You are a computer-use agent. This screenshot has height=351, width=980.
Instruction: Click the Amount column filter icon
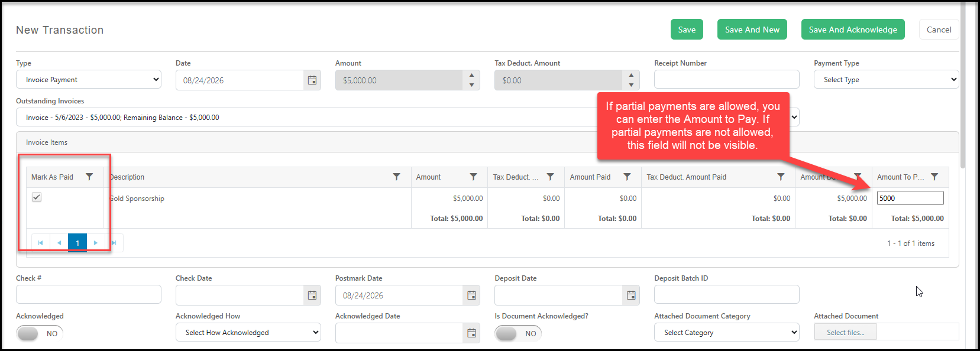point(474,177)
